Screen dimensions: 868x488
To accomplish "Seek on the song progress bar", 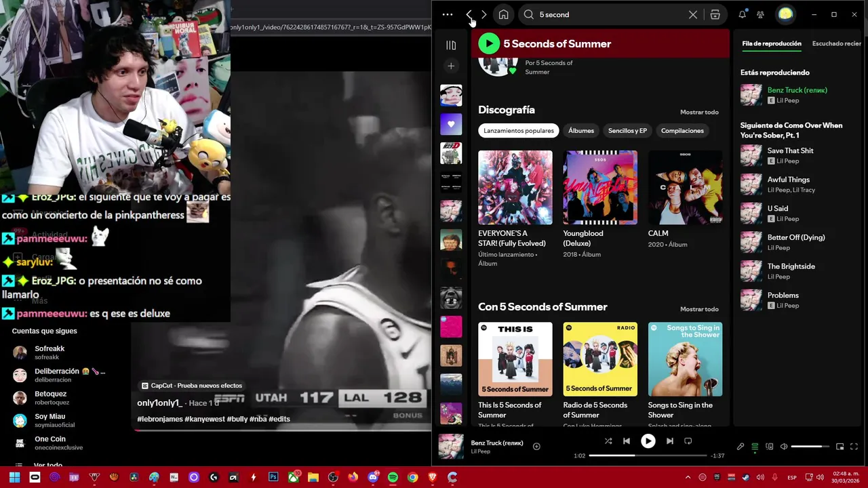I will pos(648,455).
